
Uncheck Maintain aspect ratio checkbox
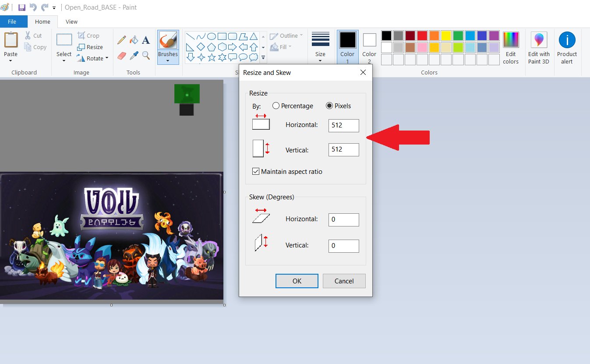(x=256, y=172)
